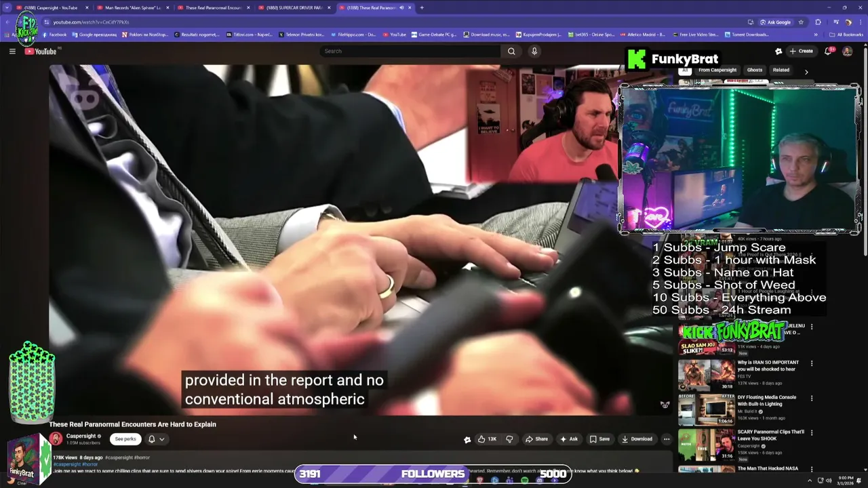Click the taskbar clock showing 9:00 PM
This screenshot has height=488, width=868.
click(846, 481)
